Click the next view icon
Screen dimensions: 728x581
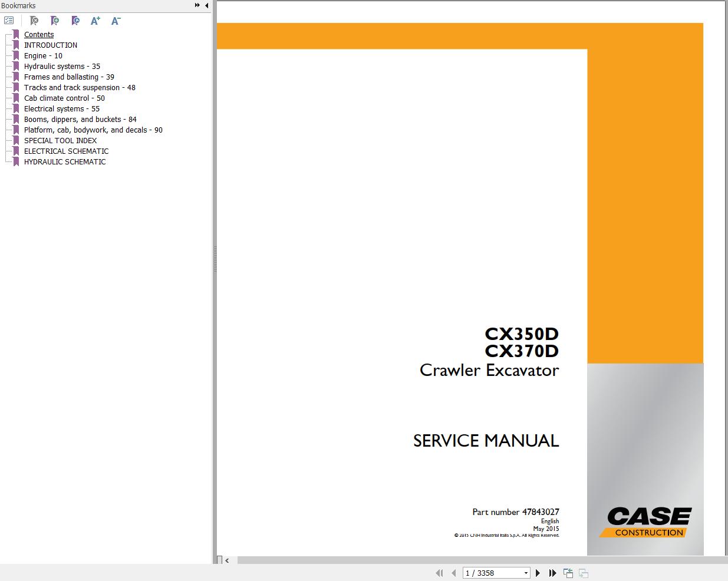pos(584,573)
